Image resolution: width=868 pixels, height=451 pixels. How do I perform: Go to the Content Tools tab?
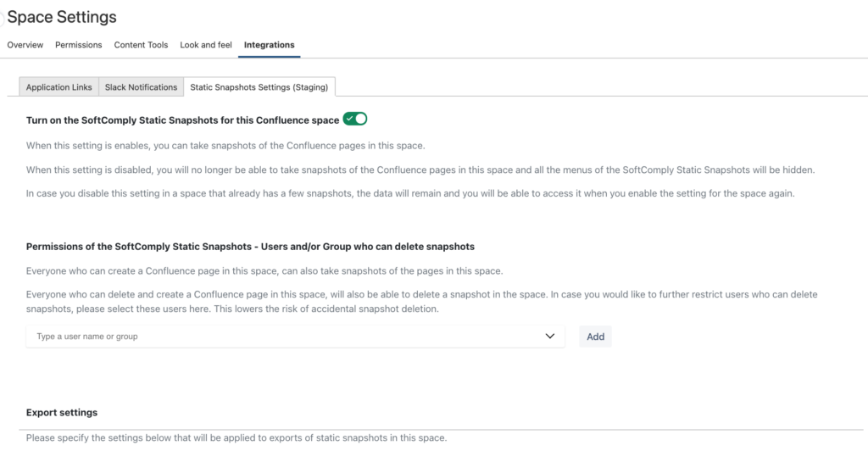pos(141,45)
